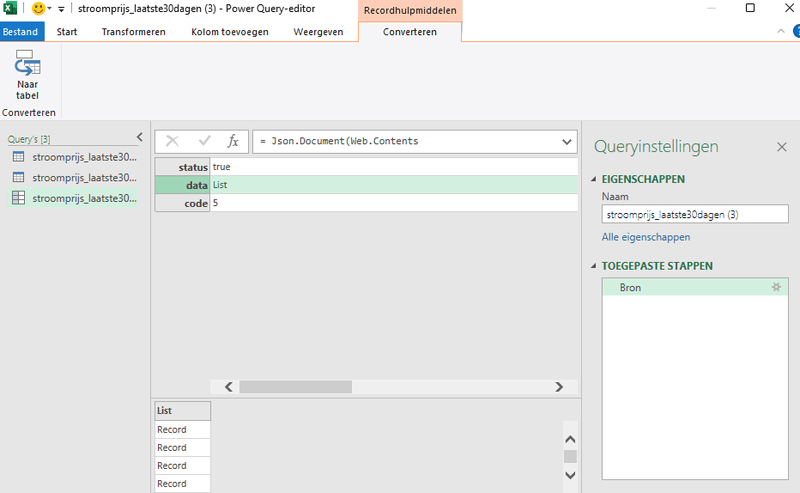800x493 pixels.
Task: Collapse the EIGENSCHAPPEN section triangle
Action: coord(593,179)
